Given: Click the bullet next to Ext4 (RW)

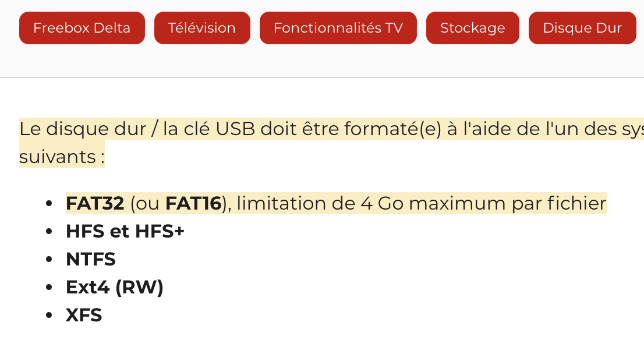Looking at the screenshot, I should [x=49, y=288].
